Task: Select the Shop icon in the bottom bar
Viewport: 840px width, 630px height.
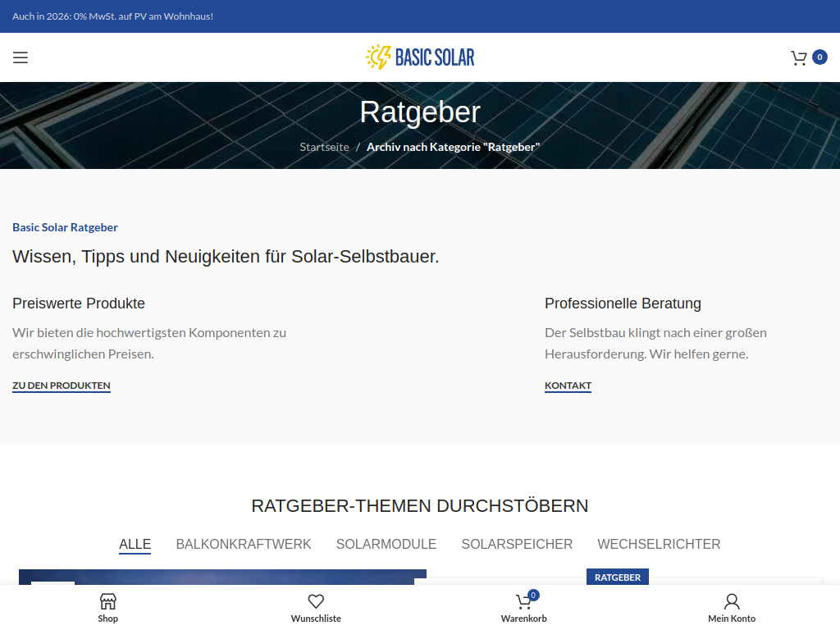Action: (107, 607)
